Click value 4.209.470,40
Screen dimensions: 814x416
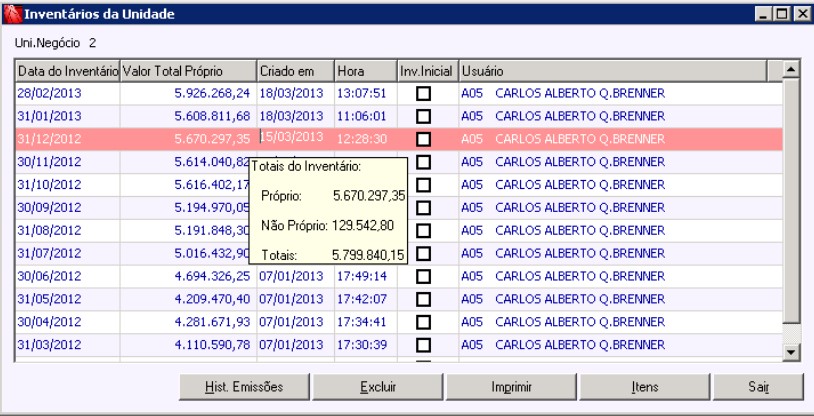[x=212, y=299]
